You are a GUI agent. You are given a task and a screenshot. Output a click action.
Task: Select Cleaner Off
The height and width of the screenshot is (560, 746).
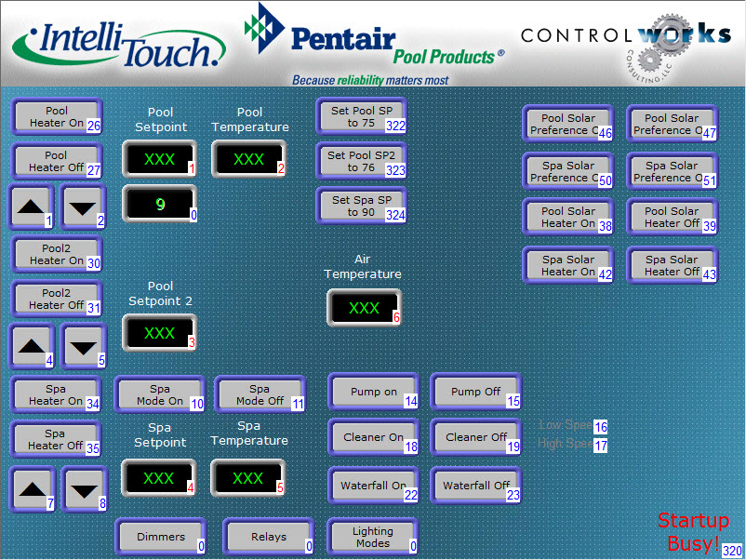tap(475, 437)
